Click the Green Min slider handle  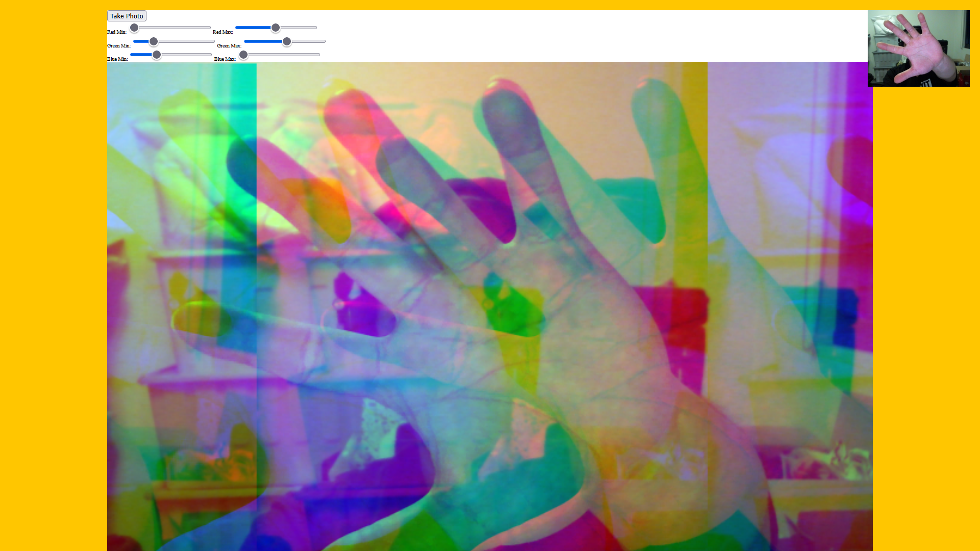(x=154, y=41)
